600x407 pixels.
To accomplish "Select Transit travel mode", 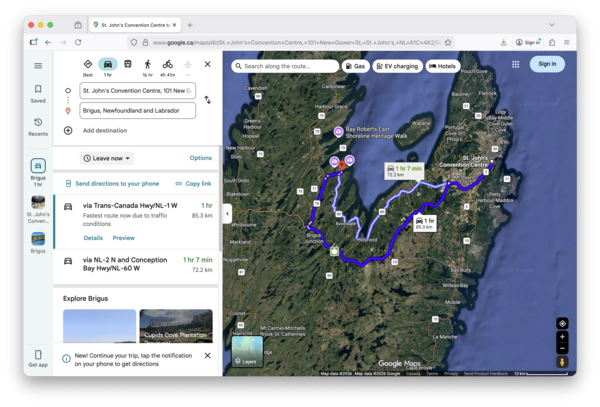I will tap(128, 64).
